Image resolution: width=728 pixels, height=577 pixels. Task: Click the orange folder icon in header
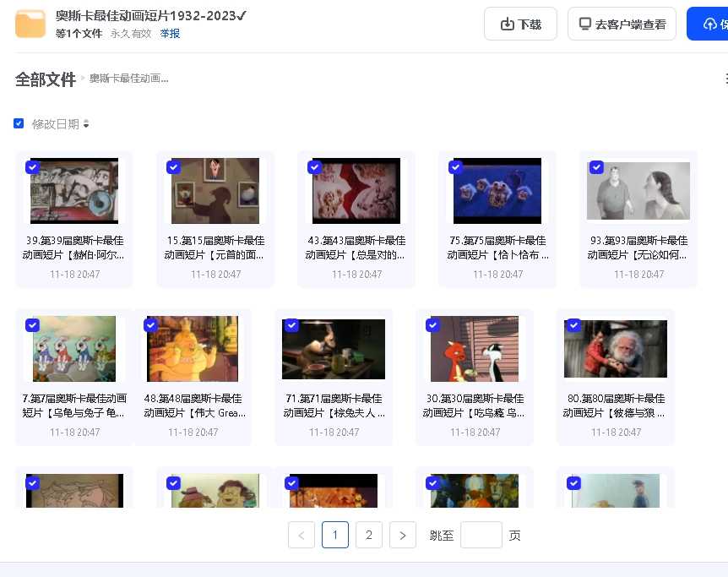point(30,23)
